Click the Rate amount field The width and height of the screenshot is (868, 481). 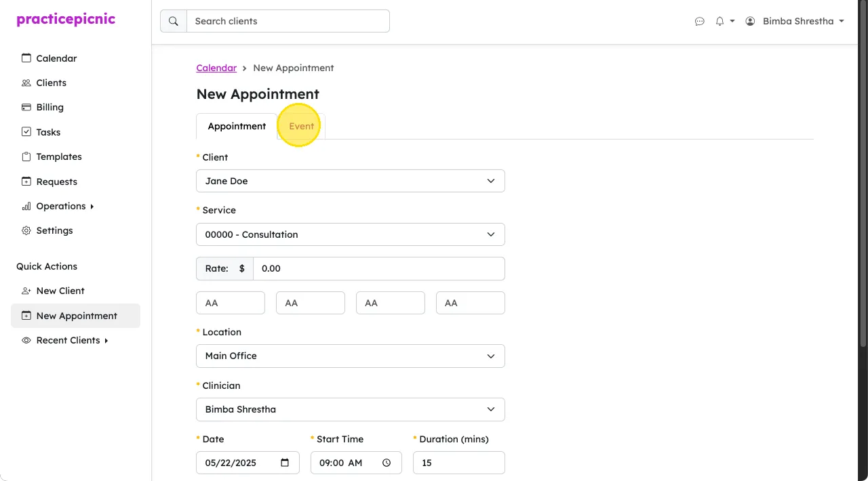pyautogui.click(x=379, y=268)
